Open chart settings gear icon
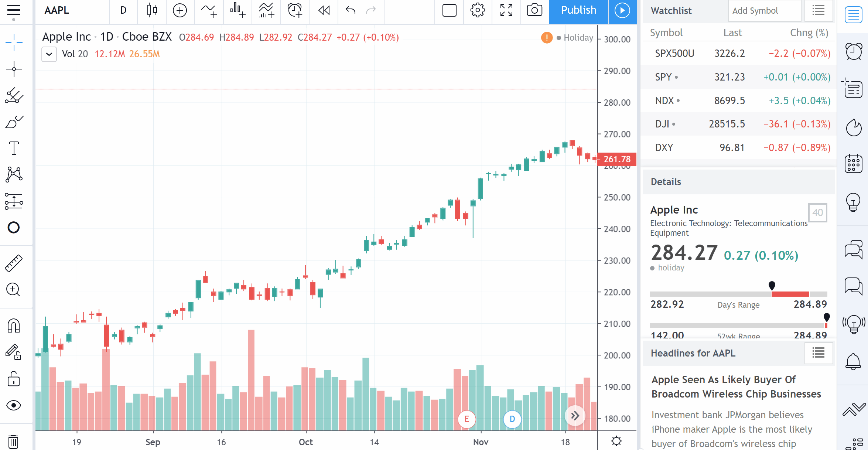Screen dimensions: 868x450 pos(478,10)
